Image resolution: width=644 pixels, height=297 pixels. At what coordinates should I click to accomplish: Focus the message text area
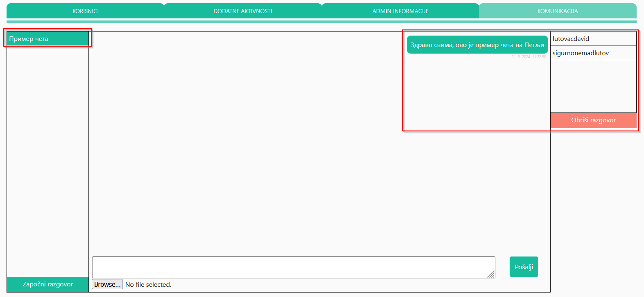293,267
